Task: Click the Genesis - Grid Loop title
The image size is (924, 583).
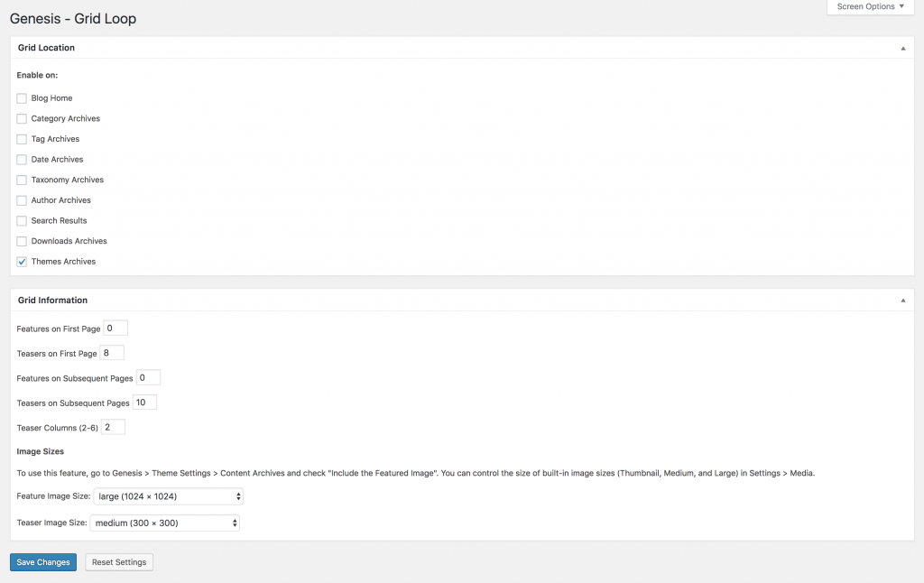Action: 73,19
